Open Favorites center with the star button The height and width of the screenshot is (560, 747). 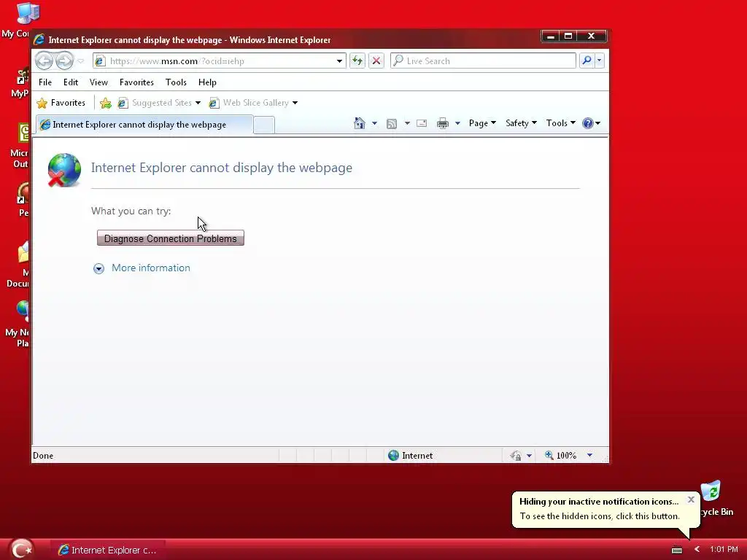(x=61, y=103)
